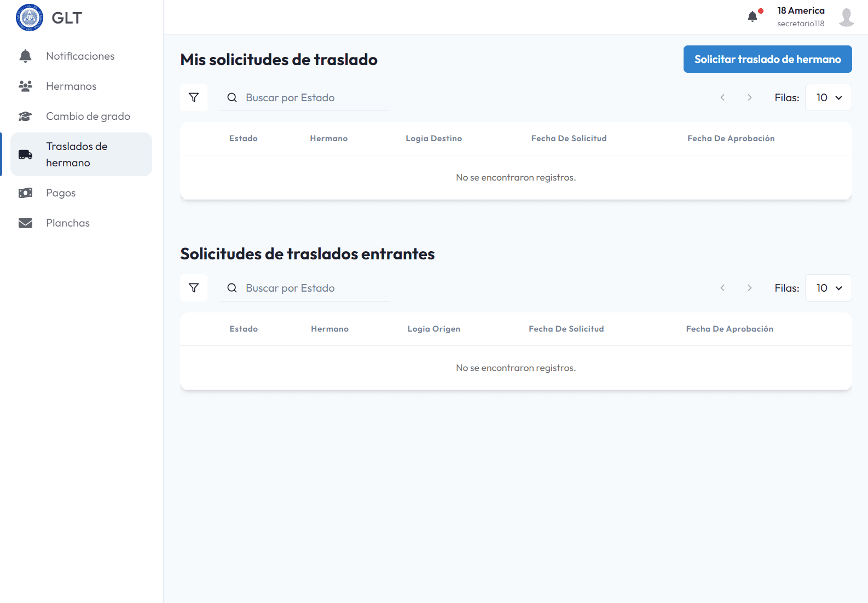Viewport: 868px width, 603px height.
Task: Click filter icon for Mis solicitudes table
Action: pyautogui.click(x=194, y=97)
